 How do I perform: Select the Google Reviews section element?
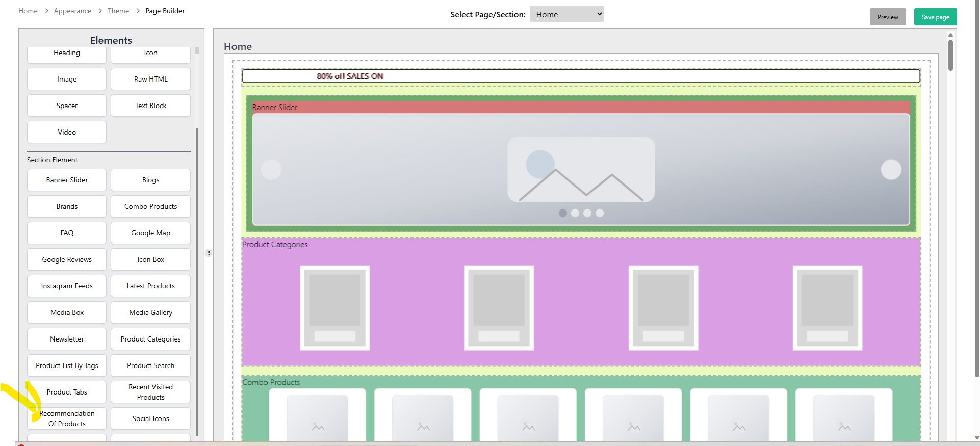point(67,259)
